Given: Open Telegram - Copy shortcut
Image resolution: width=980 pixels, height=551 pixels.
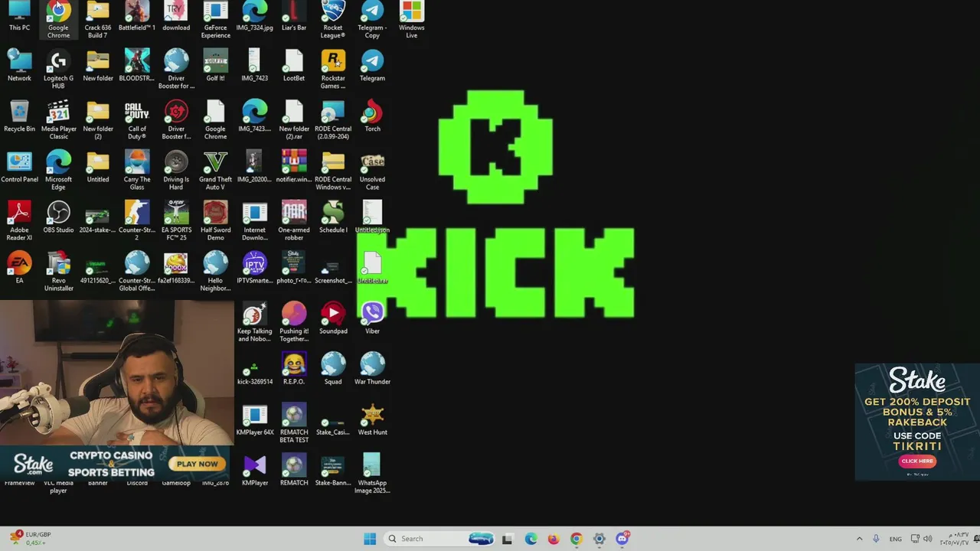Looking at the screenshot, I should coord(372,19).
